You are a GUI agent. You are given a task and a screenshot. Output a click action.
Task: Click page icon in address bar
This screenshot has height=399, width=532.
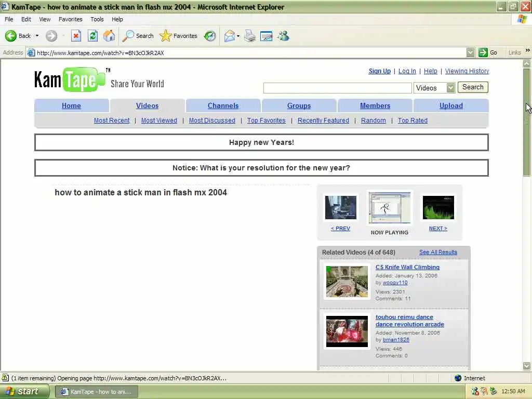31,52
